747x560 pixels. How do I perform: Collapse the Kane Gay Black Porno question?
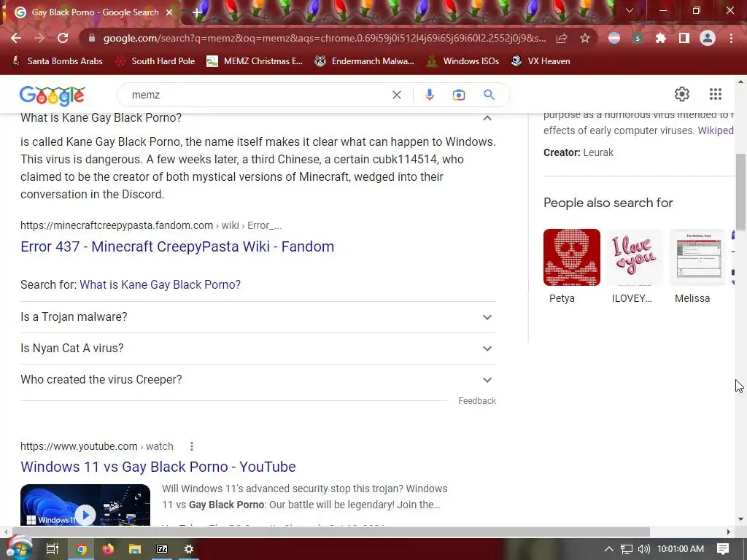487,117
